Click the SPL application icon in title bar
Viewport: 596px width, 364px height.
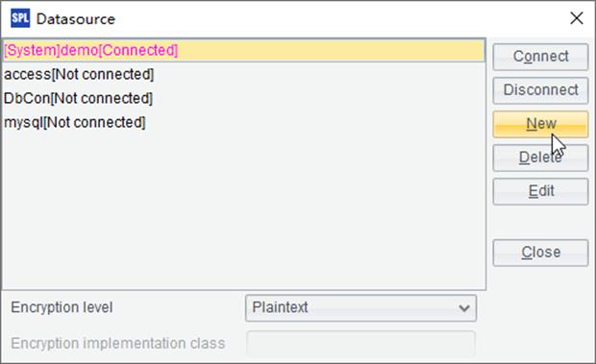[x=20, y=18]
